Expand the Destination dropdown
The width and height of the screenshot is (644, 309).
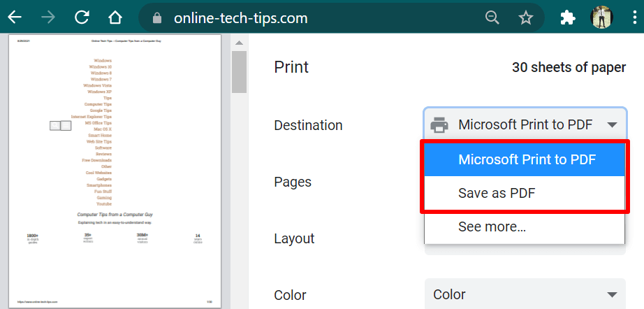[x=525, y=125]
